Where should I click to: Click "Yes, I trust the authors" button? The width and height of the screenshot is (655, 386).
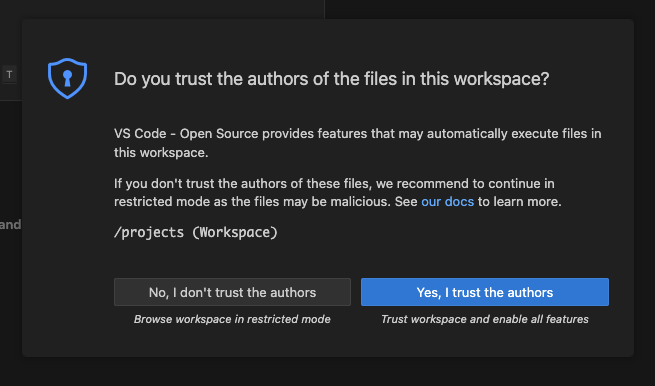485,292
